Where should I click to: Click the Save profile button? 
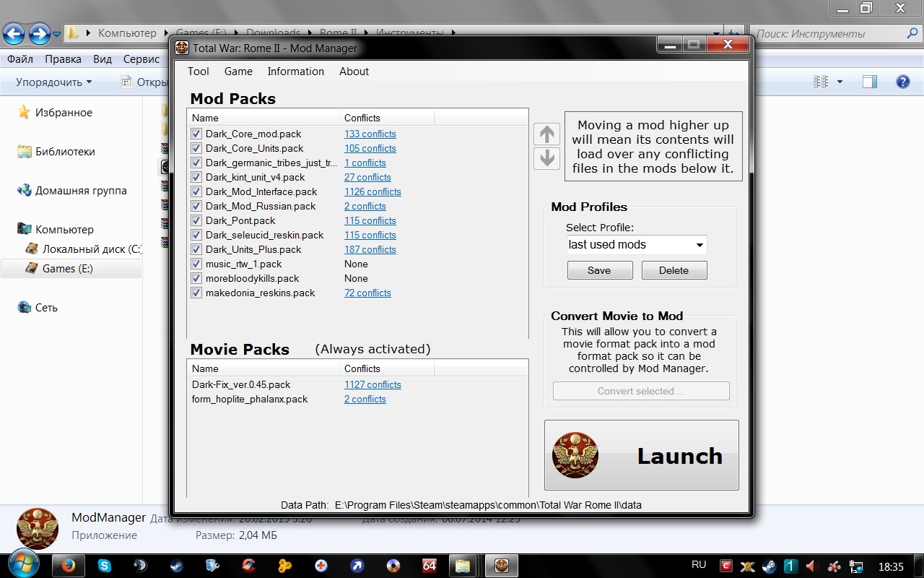[x=599, y=270]
